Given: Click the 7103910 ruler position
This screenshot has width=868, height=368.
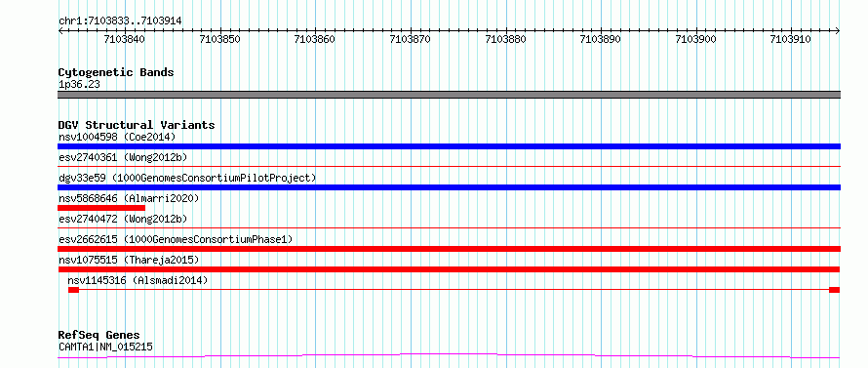Looking at the screenshot, I should [791, 39].
